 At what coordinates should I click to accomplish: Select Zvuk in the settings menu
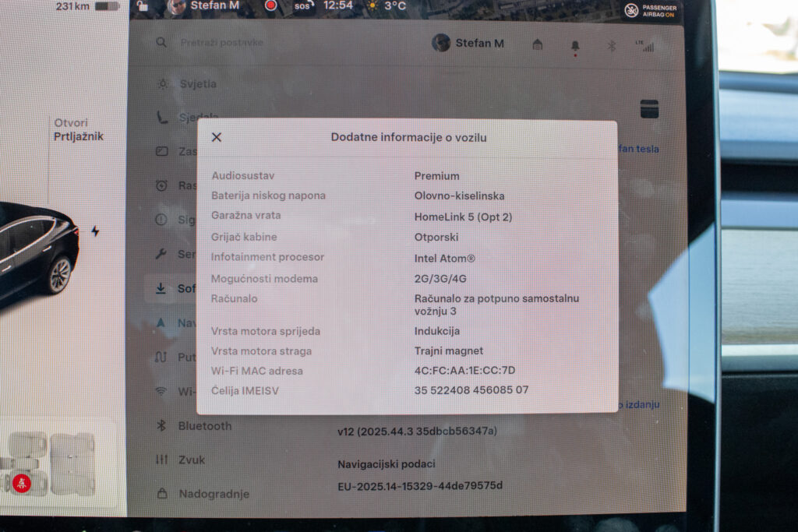point(192,460)
